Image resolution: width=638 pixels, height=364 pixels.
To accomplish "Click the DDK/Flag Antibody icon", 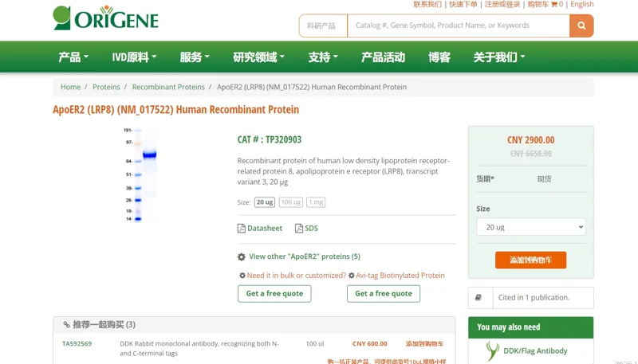I will [492, 351].
